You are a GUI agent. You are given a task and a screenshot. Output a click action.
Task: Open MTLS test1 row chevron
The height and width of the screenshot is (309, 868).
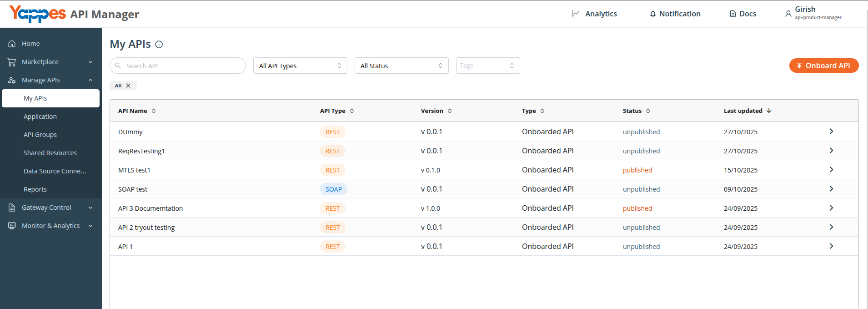tap(831, 170)
